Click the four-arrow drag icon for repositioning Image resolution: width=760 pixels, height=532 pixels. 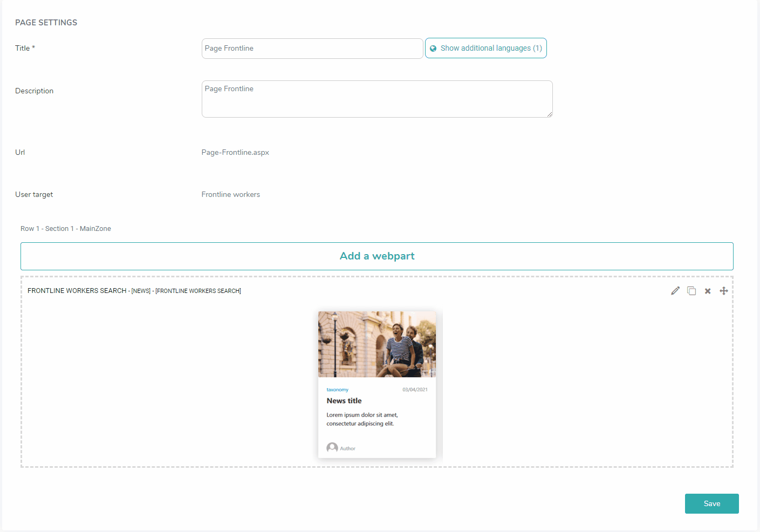(723, 290)
